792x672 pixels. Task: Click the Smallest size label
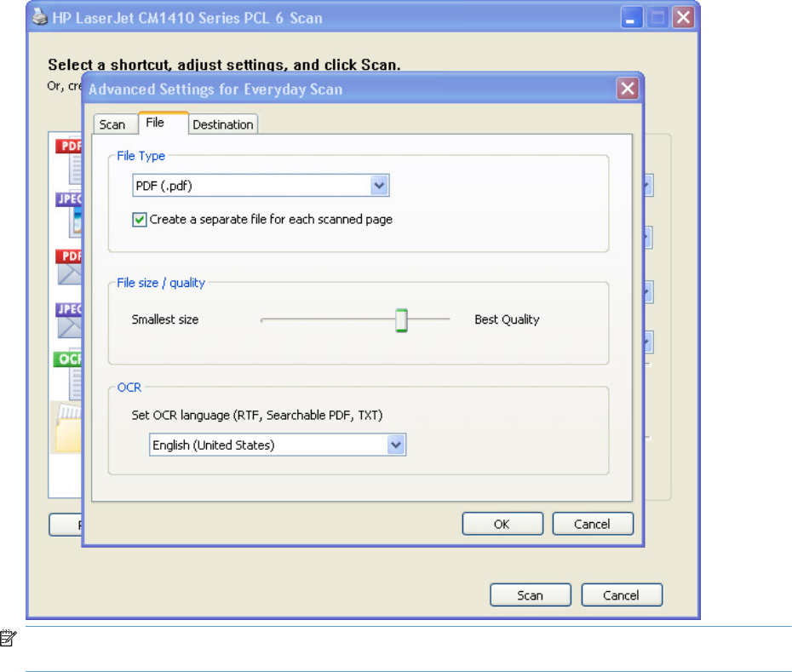pos(165,319)
